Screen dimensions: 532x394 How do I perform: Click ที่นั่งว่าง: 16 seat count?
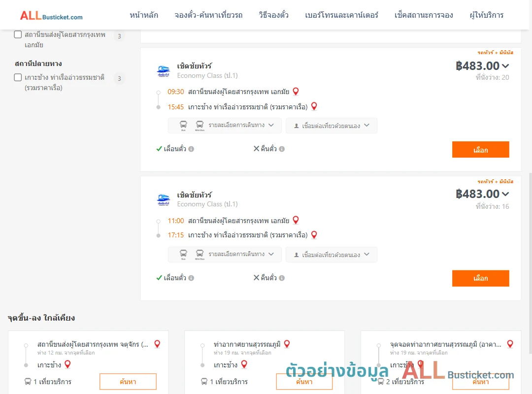(492, 206)
